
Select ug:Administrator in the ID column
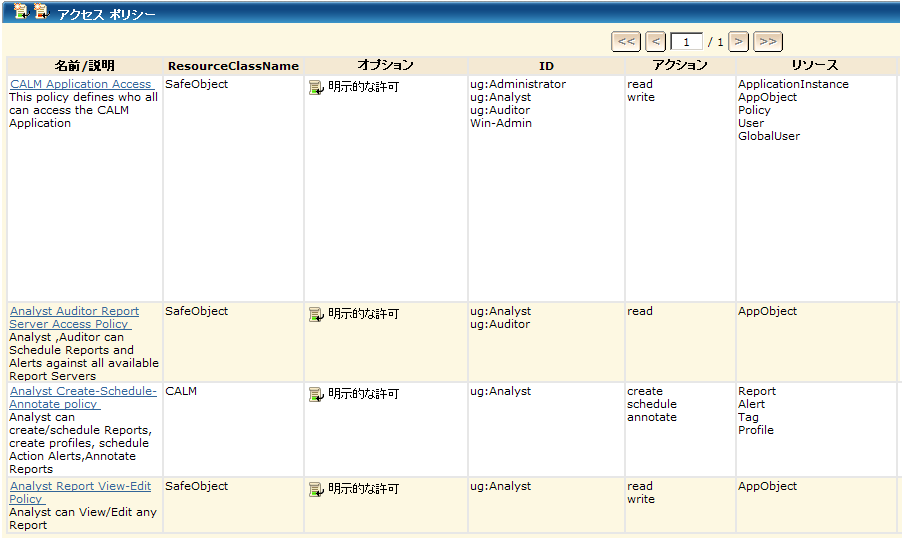[518, 84]
